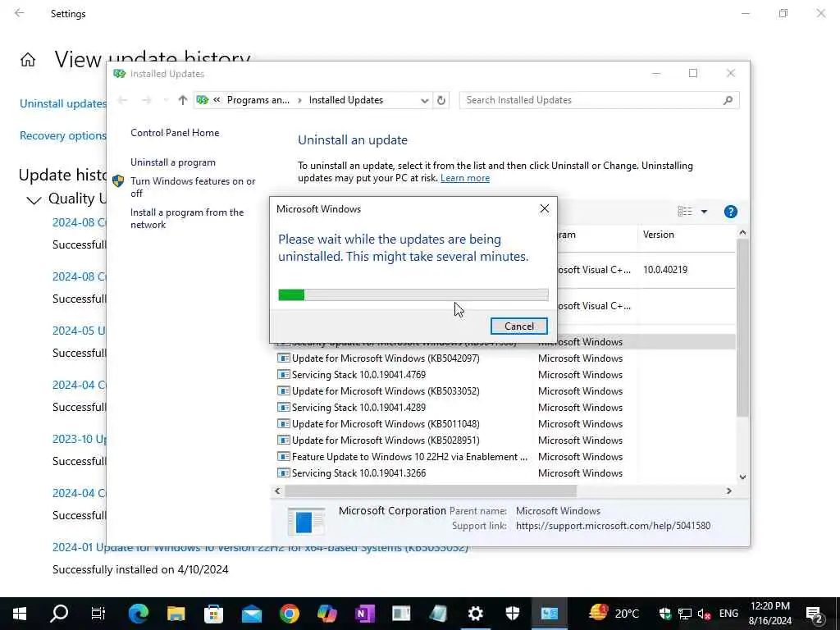Open the More view options dropdown arrow
This screenshot has height=630, width=840.
click(x=704, y=212)
